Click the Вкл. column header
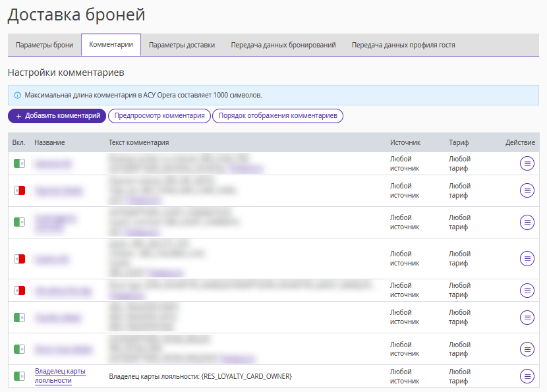This screenshot has height=392, width=547. click(x=18, y=143)
